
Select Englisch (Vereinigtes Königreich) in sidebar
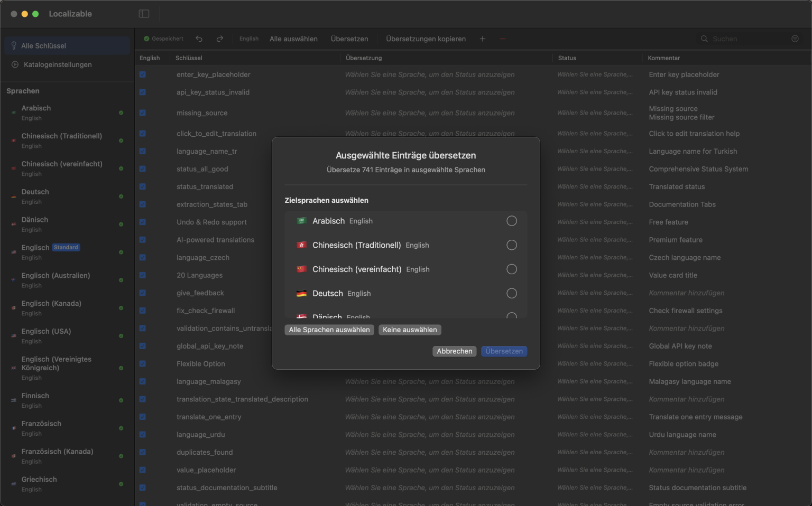click(67, 368)
